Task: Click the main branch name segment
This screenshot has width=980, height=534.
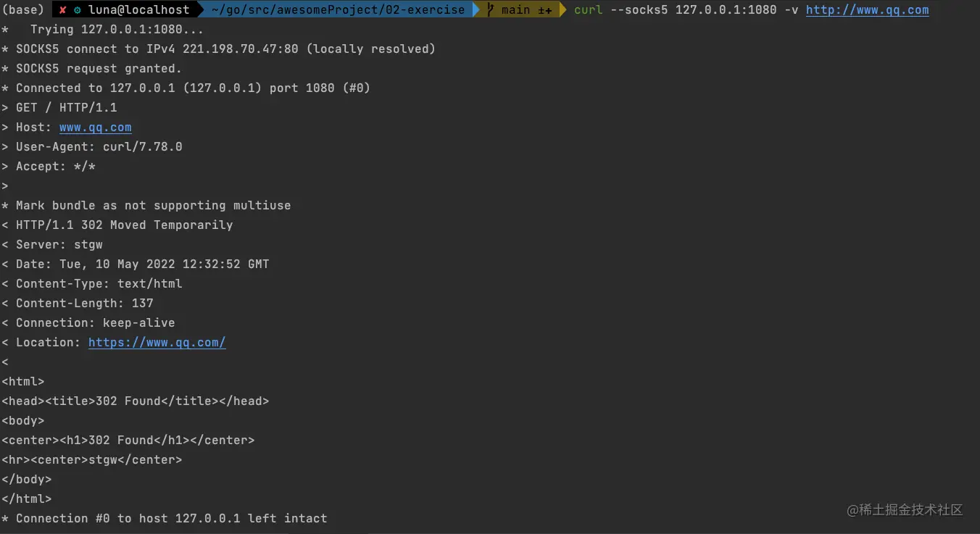Action: 515,10
